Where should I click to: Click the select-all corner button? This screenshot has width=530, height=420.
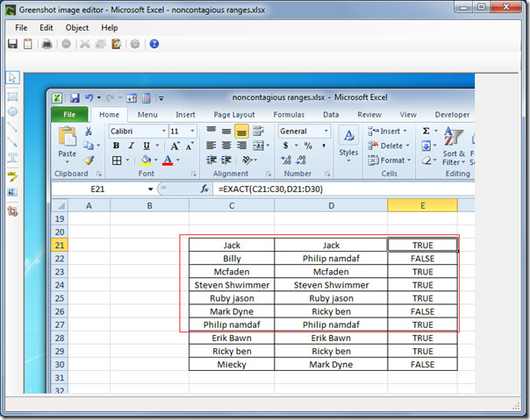pyautogui.click(x=60, y=205)
